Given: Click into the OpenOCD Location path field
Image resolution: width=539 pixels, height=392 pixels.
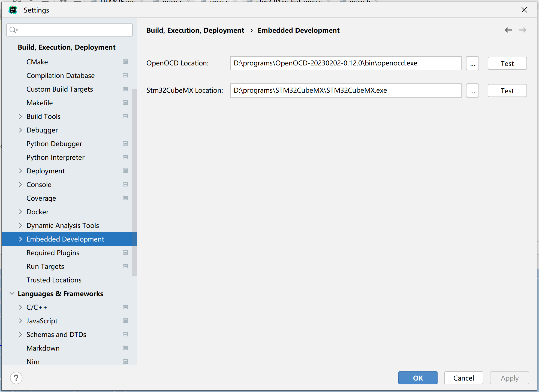Looking at the screenshot, I should click(345, 64).
